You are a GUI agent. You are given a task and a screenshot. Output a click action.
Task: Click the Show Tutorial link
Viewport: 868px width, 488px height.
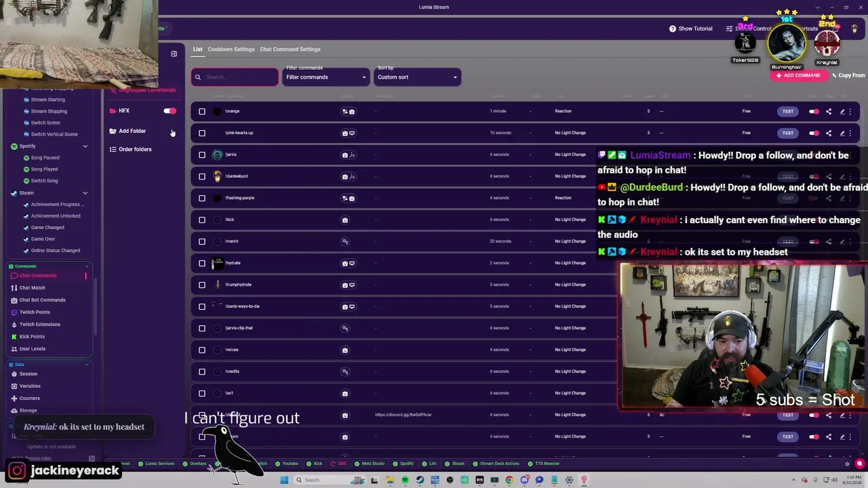695,28
